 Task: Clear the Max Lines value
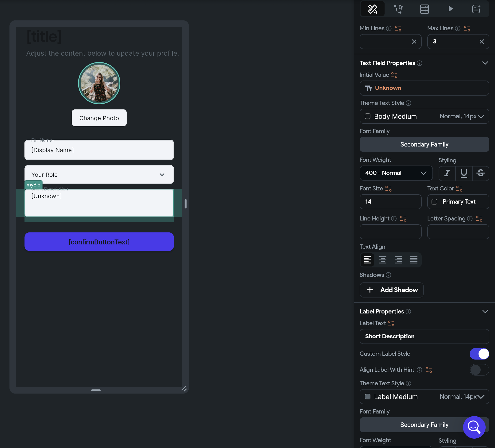pyautogui.click(x=482, y=42)
